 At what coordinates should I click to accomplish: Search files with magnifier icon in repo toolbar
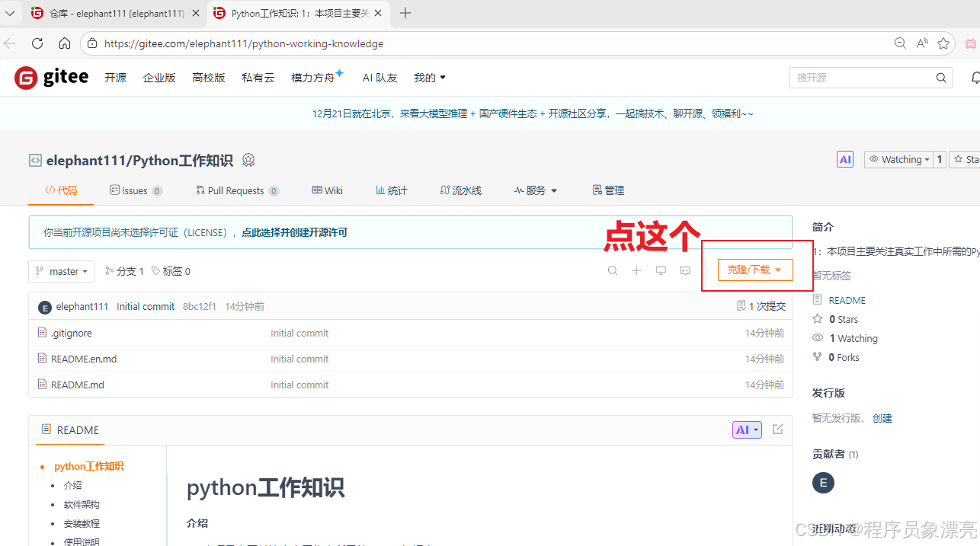(613, 270)
